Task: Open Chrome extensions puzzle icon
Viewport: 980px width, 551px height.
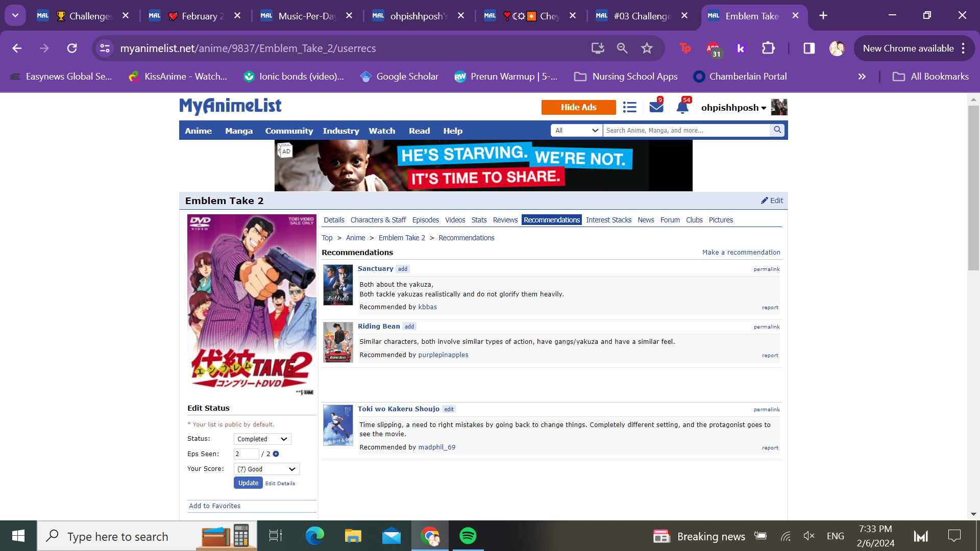Action: click(x=768, y=48)
